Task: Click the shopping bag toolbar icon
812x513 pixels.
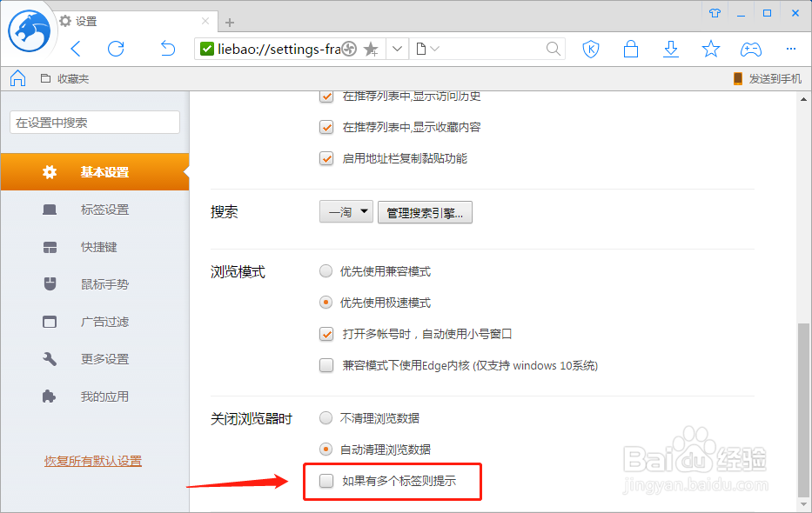Action: click(x=631, y=50)
